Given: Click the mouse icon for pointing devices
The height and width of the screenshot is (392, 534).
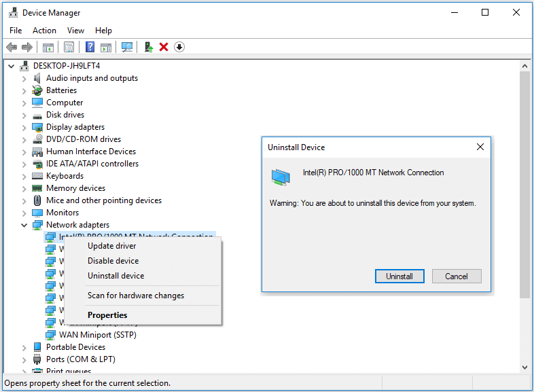Looking at the screenshot, I should coord(37,200).
